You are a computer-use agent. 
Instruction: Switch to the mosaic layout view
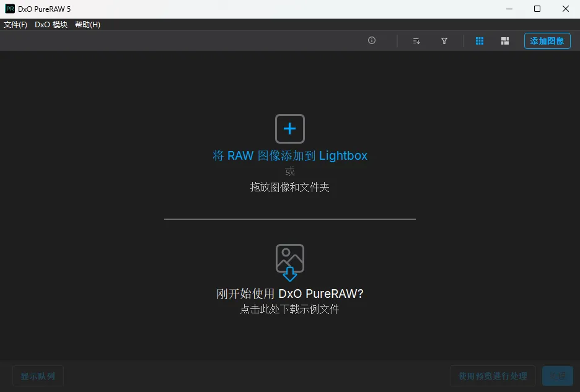pyautogui.click(x=505, y=41)
